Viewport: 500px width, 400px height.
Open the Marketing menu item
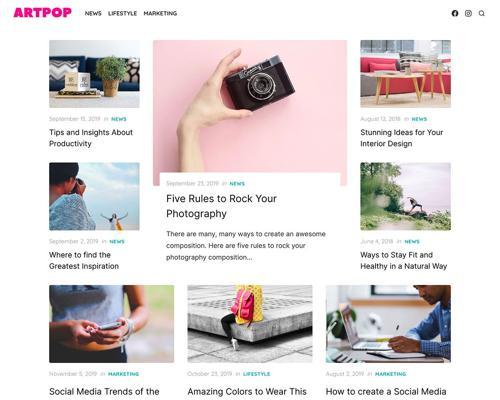[160, 13]
